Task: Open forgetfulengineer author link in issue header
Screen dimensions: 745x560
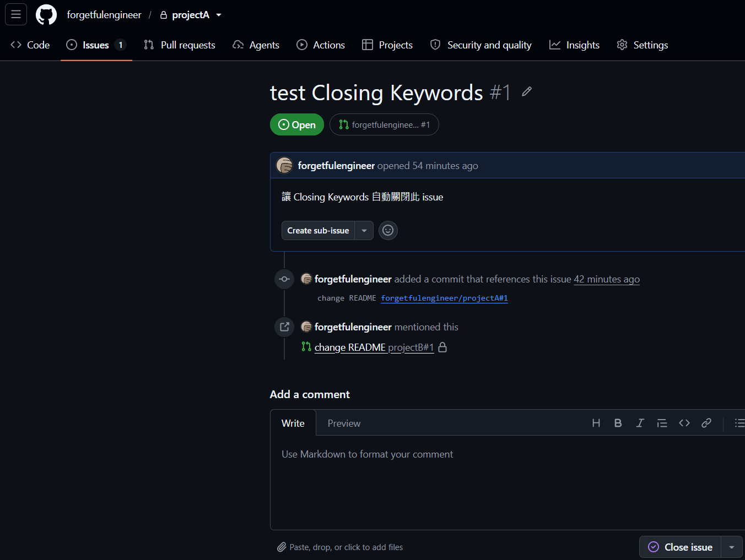Action: (336, 166)
